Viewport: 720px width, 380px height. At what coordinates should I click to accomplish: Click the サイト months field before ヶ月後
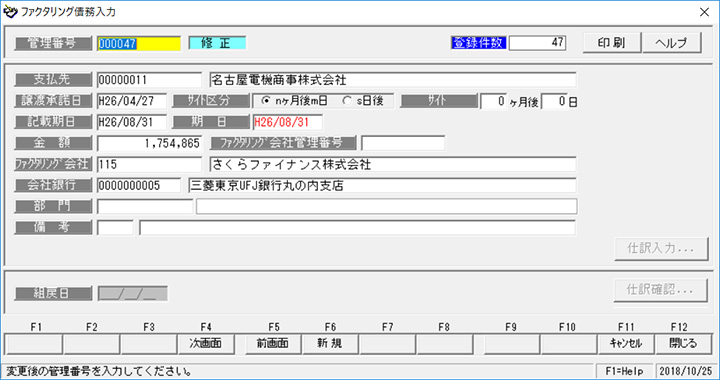(x=494, y=101)
